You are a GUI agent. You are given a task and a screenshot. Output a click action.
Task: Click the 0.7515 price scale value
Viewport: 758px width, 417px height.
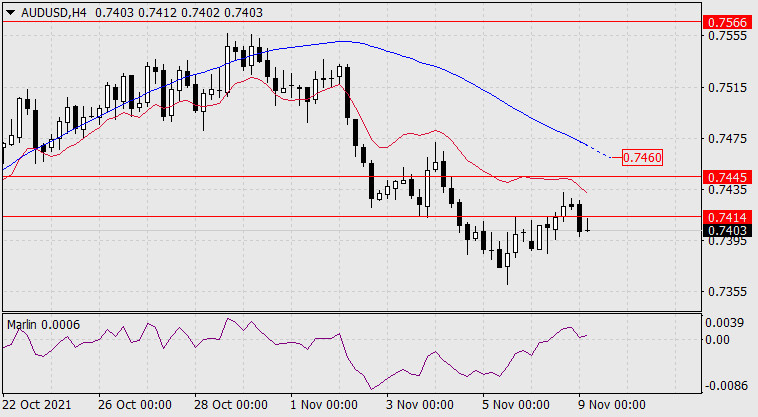coord(727,88)
